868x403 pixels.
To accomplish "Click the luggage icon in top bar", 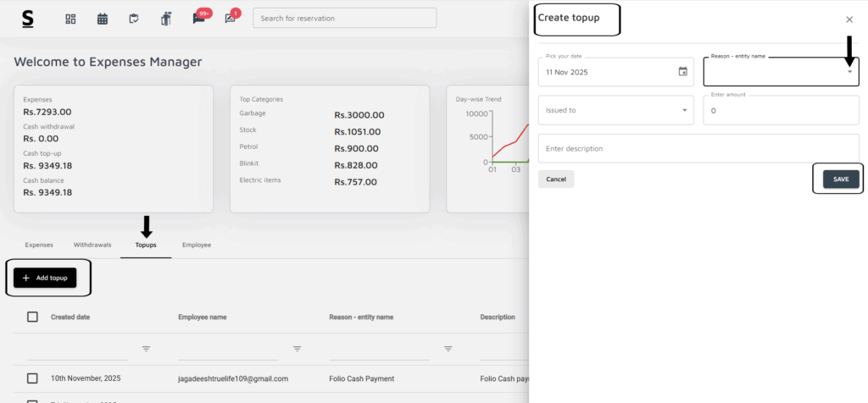I will click(166, 19).
